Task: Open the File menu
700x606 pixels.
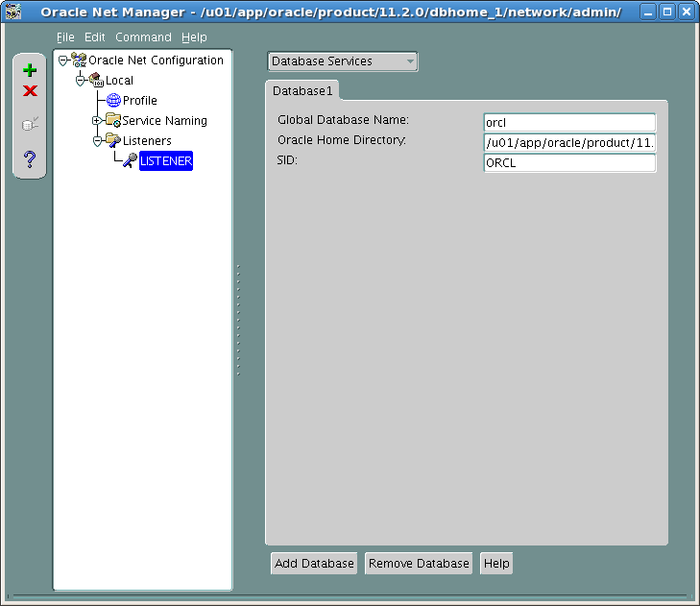Action: 65,37
